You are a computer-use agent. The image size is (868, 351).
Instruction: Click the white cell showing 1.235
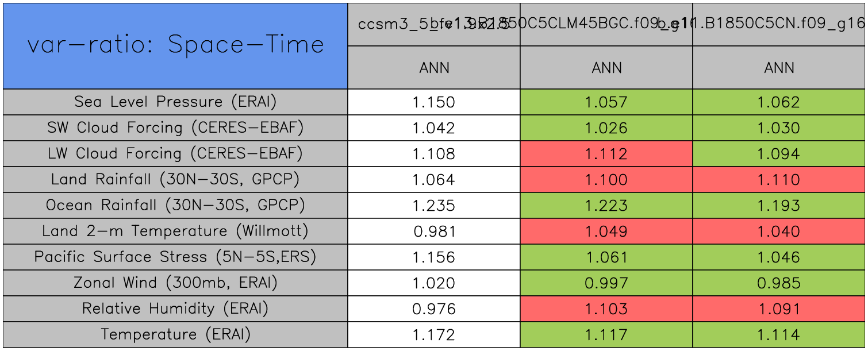(433, 206)
